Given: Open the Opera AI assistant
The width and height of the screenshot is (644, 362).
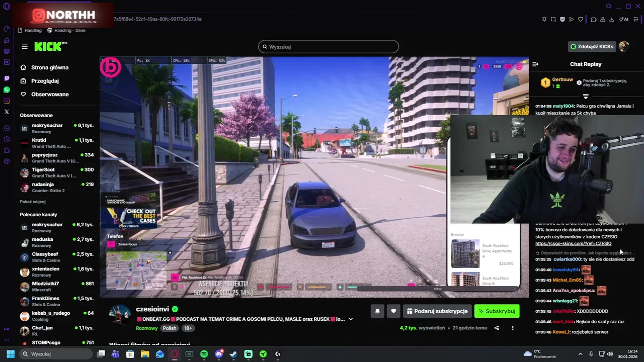Looking at the screenshot, I should coord(624,19).
